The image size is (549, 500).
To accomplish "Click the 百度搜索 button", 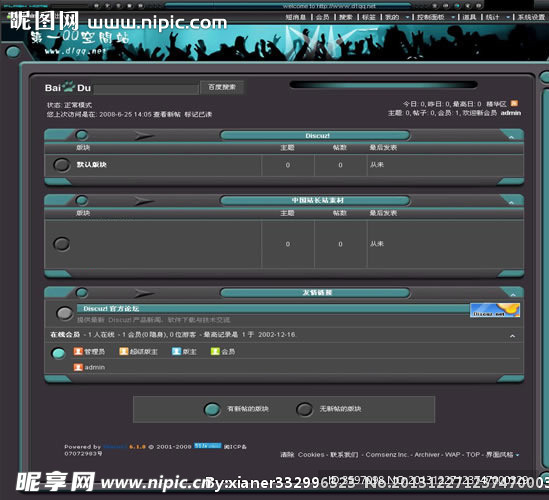I will (222, 87).
